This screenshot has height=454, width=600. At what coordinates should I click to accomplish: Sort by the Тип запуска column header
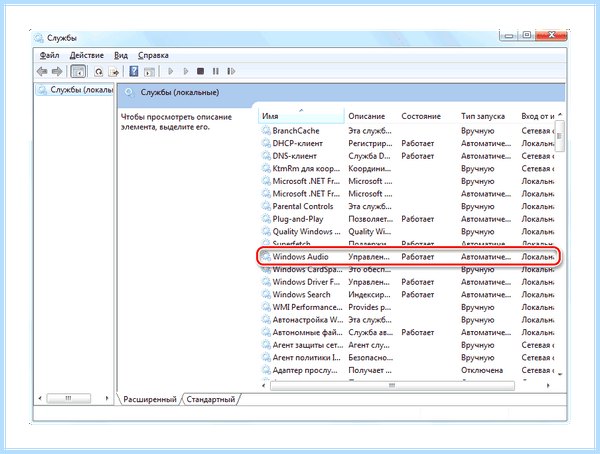pyautogui.click(x=483, y=116)
